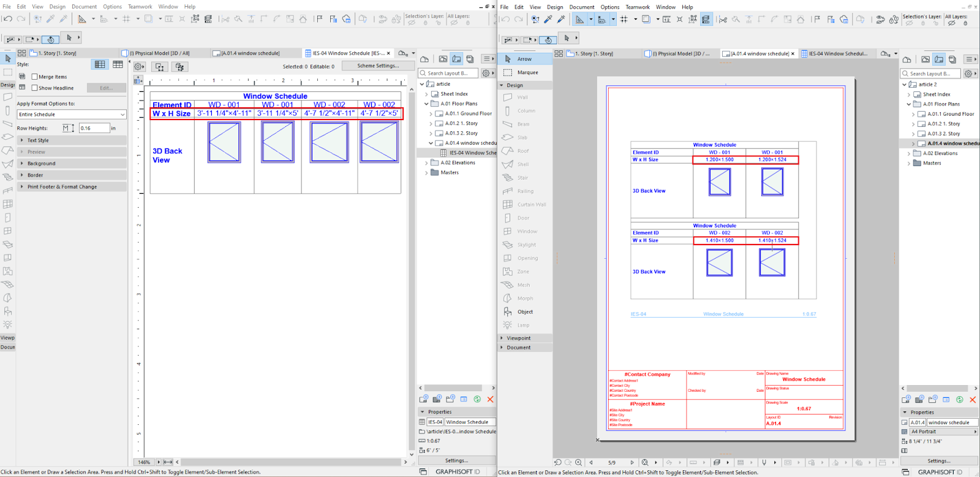Pick the eyedropper tool in left window
980x477 pixels.
pyautogui.click(x=51, y=19)
